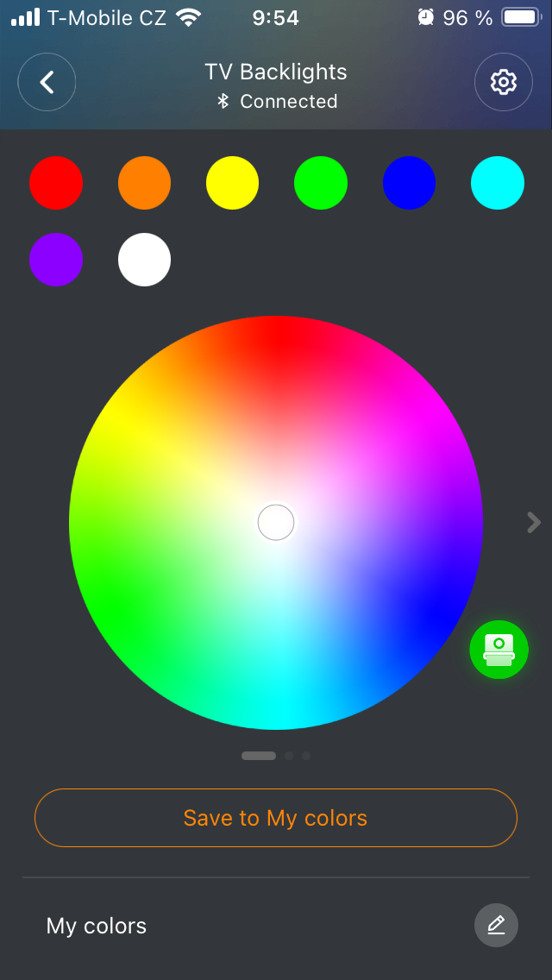Select the yellow preset color

233,183
